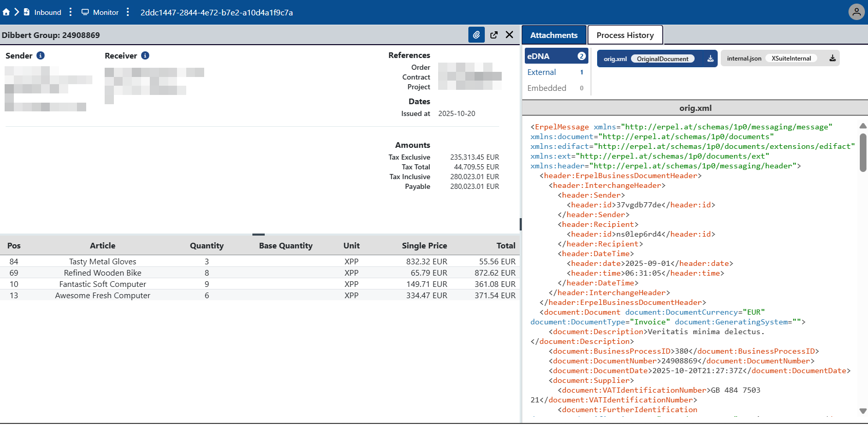Open the Monitor breadcrumb link
868x426 pixels.
pos(106,12)
